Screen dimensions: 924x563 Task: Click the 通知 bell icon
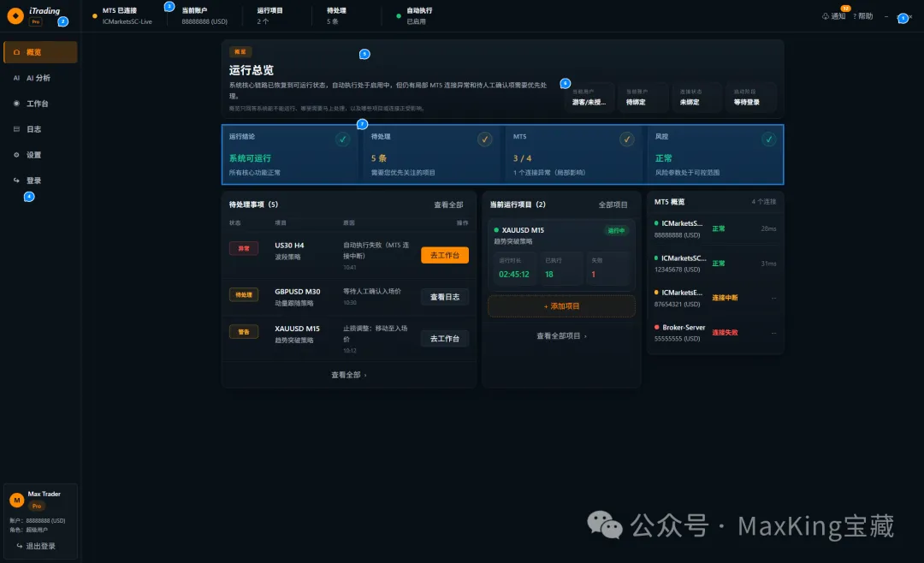tap(826, 16)
